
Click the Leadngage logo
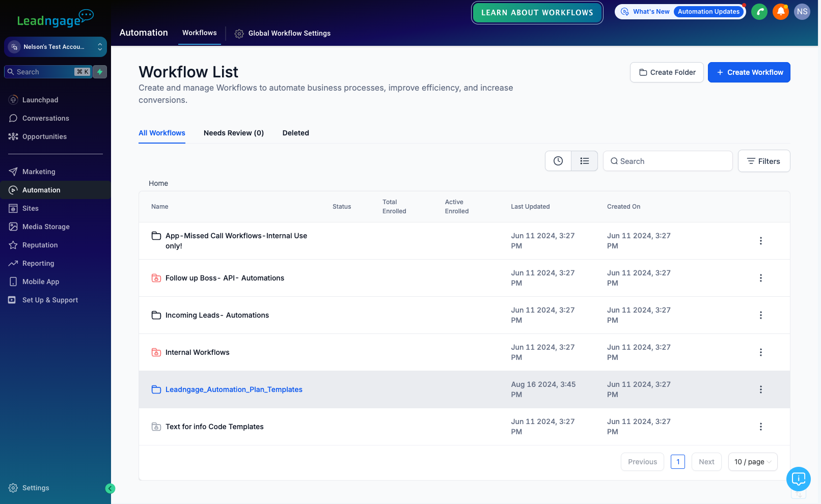click(x=55, y=18)
